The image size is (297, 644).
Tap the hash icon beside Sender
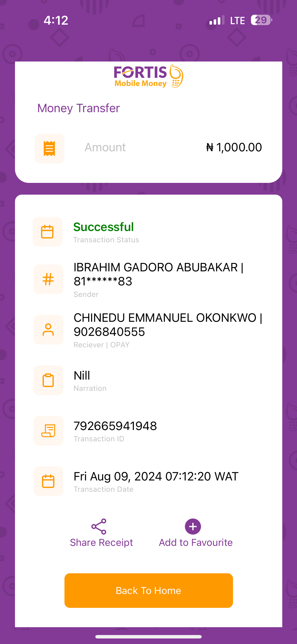pyautogui.click(x=48, y=279)
